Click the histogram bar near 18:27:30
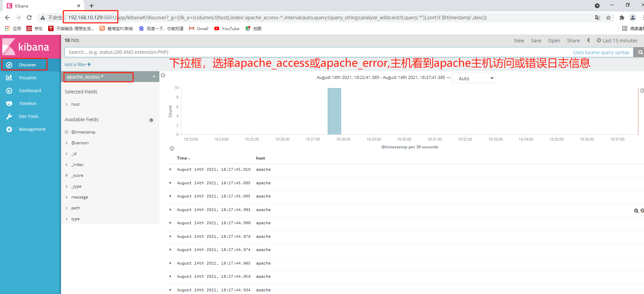 (x=334, y=111)
